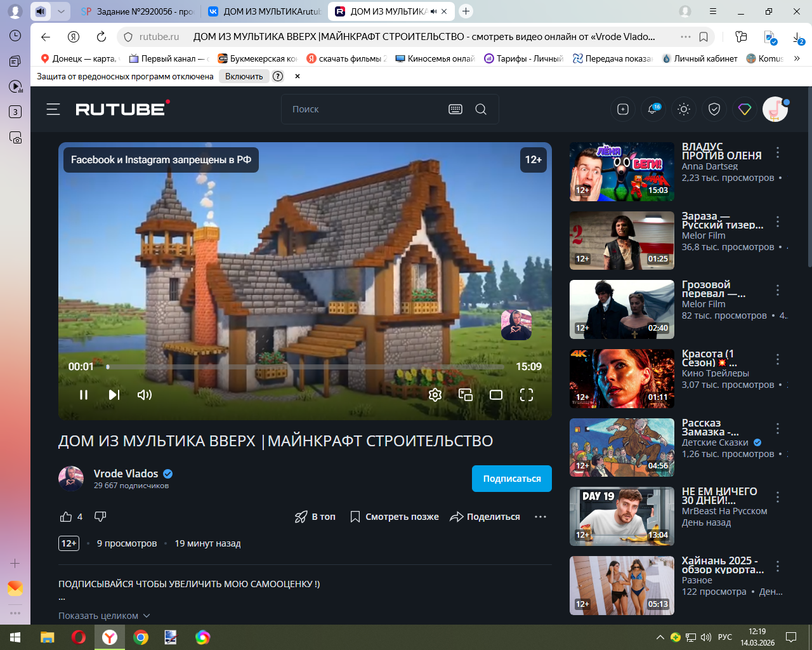The height and width of the screenshot is (650, 812).
Task: Open the player settings gear
Action: (x=435, y=395)
